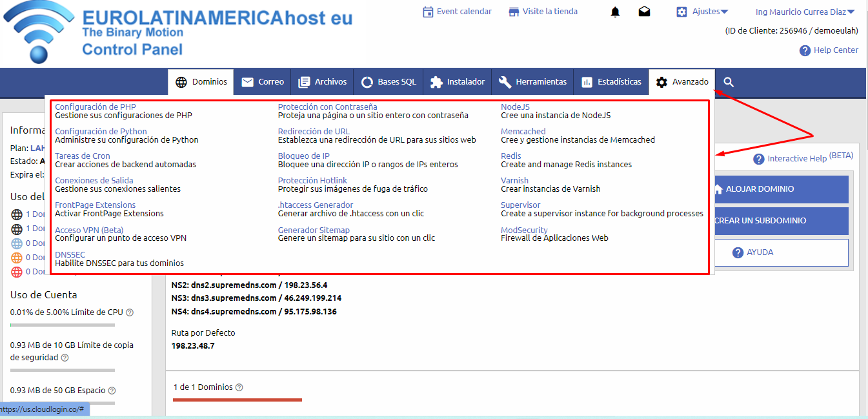Screen dimensions: 868x419
Task: Go to the Archivos tab
Action: point(323,82)
